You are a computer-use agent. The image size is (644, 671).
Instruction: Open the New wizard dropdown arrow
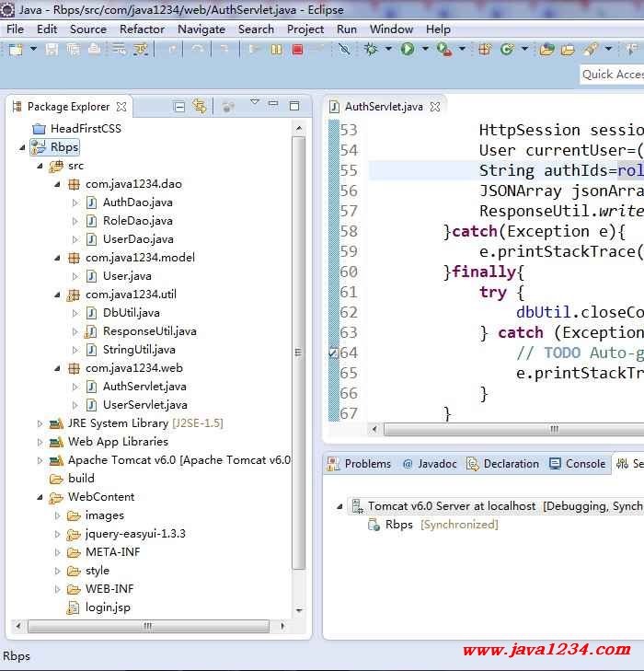33,49
